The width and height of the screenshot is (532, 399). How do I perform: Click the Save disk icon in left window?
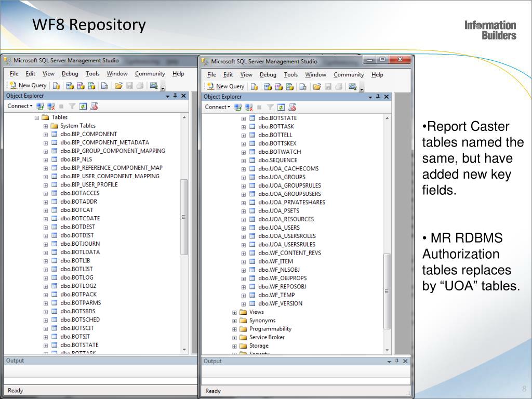tap(129, 86)
